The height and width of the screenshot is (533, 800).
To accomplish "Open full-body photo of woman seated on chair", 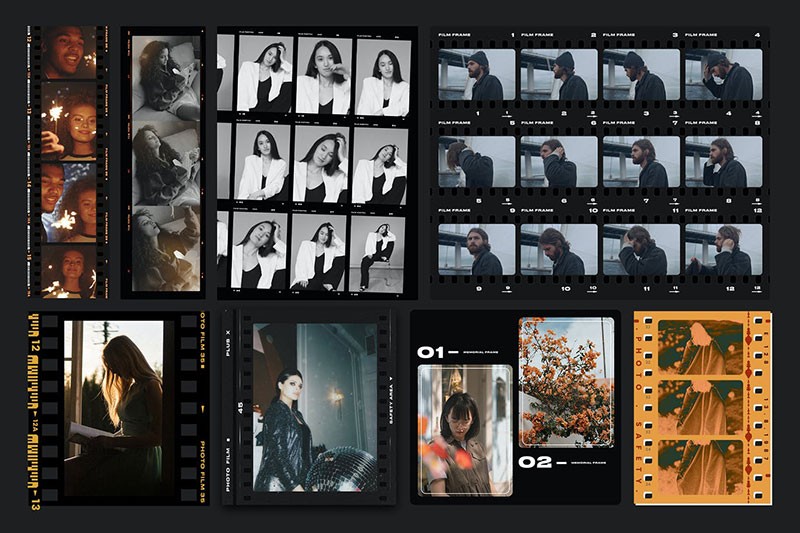I will (x=377, y=254).
